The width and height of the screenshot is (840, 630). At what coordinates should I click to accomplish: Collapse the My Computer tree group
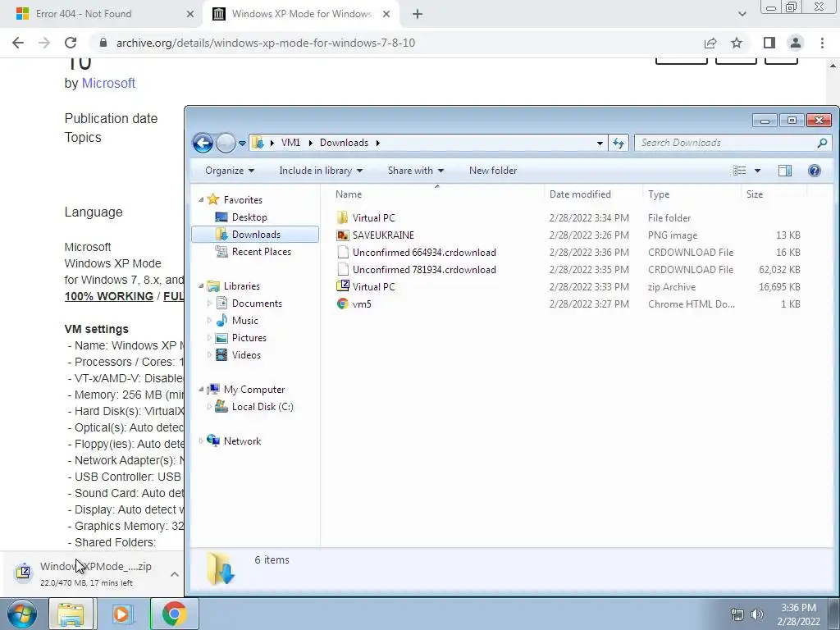[x=202, y=390]
